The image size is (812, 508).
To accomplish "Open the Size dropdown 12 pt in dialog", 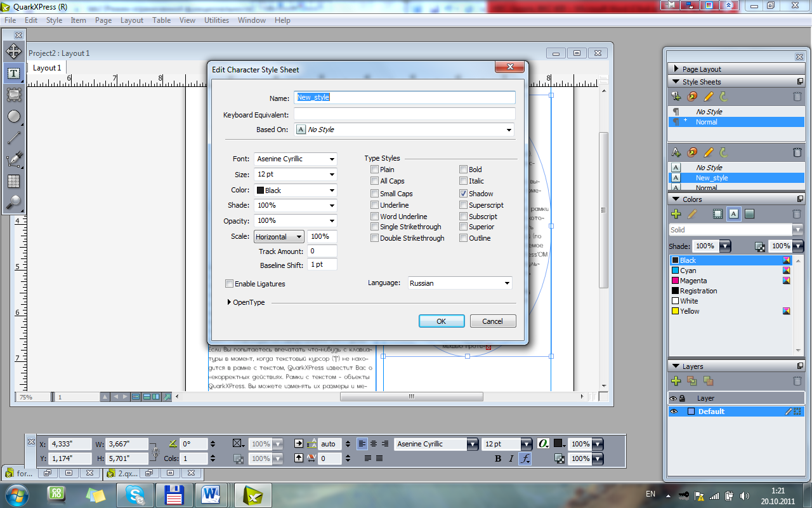I will [x=296, y=174].
